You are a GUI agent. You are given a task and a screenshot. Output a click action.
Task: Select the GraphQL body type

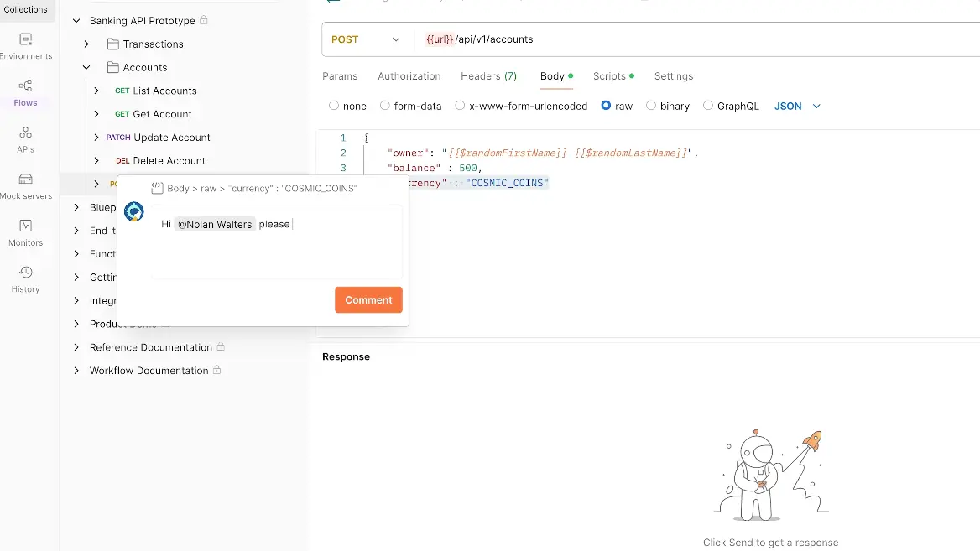tap(708, 106)
